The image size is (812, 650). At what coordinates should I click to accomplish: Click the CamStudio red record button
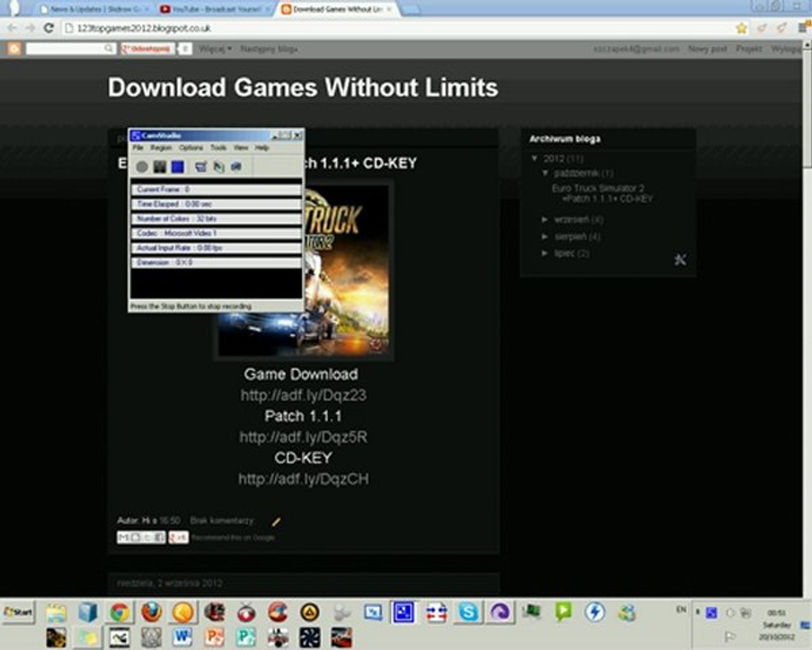pos(142,167)
